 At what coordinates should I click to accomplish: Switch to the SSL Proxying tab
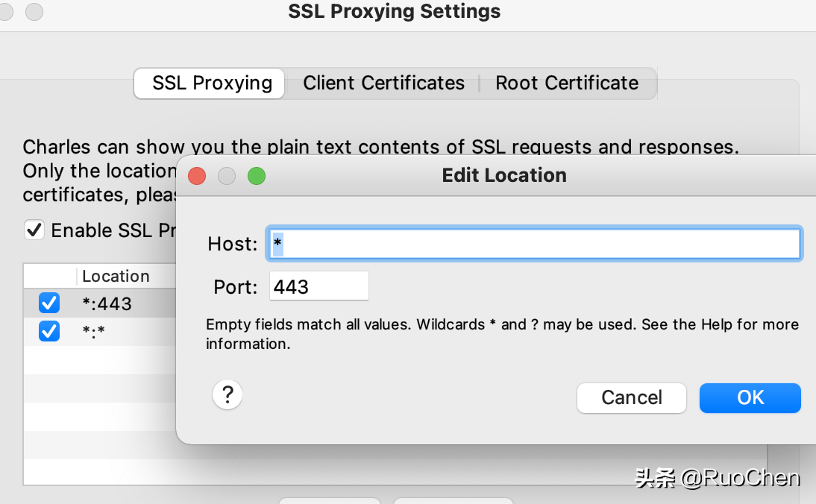click(x=210, y=84)
